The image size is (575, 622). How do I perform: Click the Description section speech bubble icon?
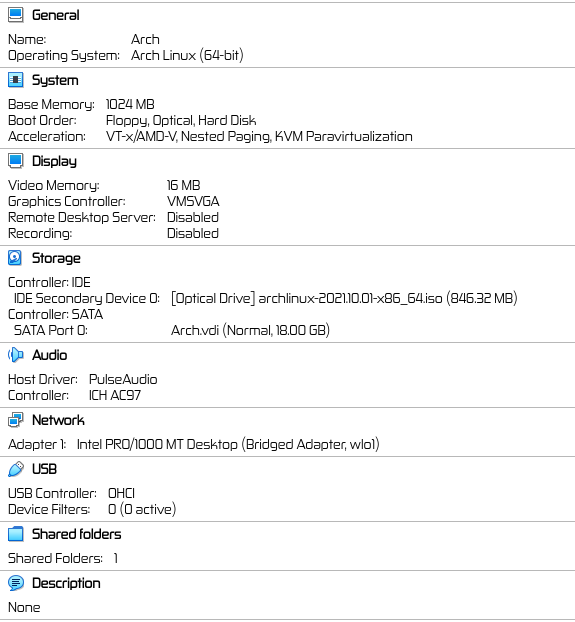tap(16, 583)
